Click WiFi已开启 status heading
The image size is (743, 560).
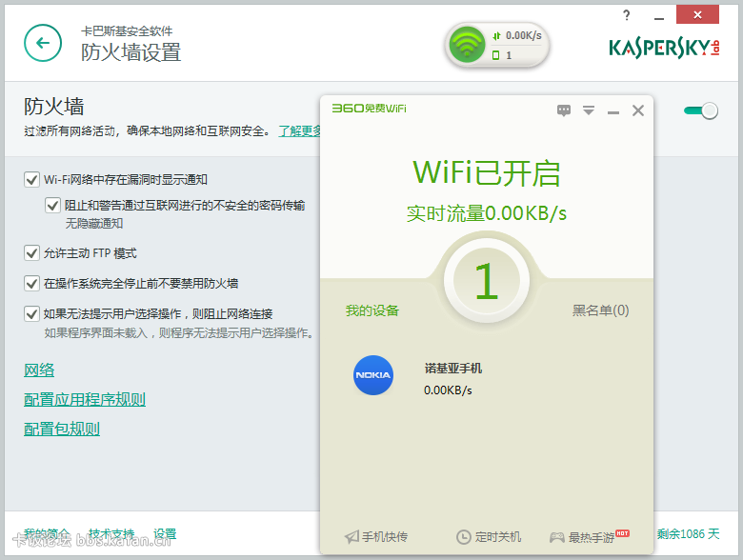pos(486,173)
